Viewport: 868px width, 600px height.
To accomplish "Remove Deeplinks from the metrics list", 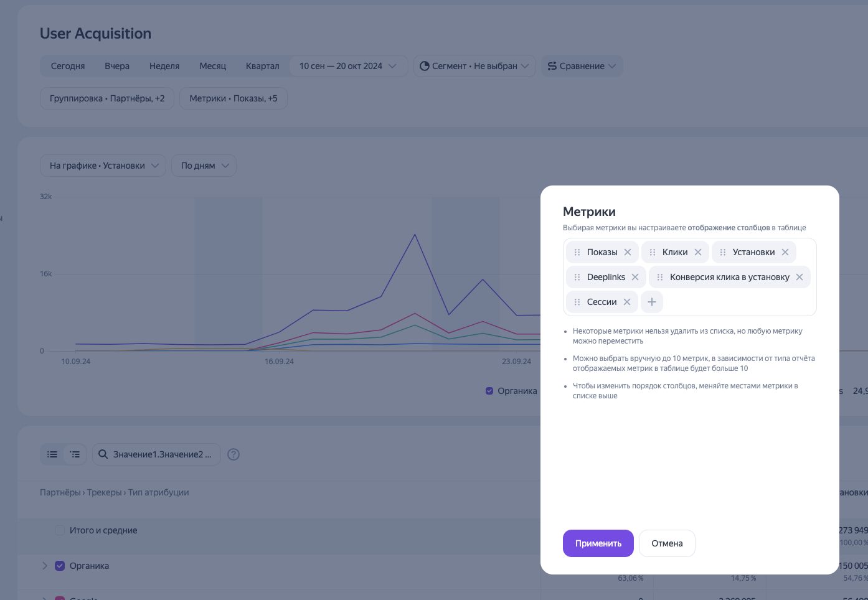I will (635, 277).
